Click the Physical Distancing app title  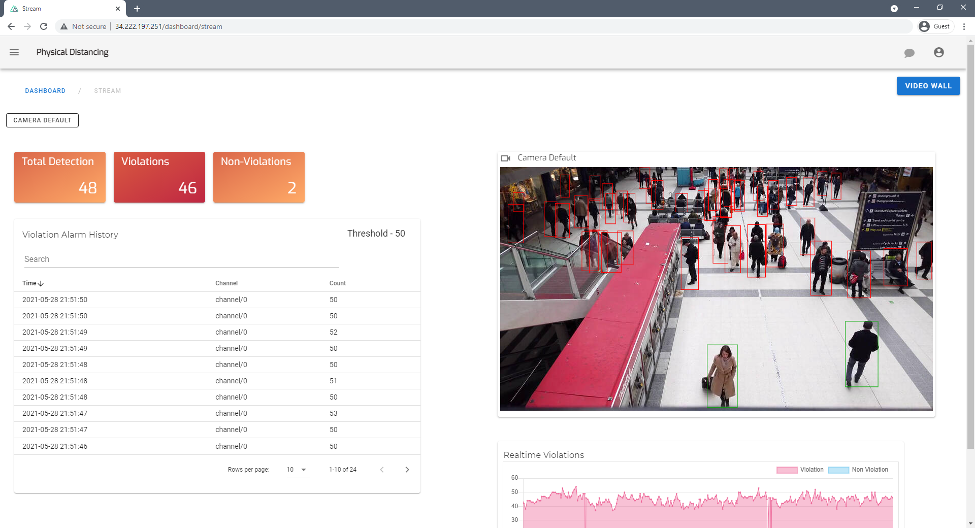pos(72,52)
